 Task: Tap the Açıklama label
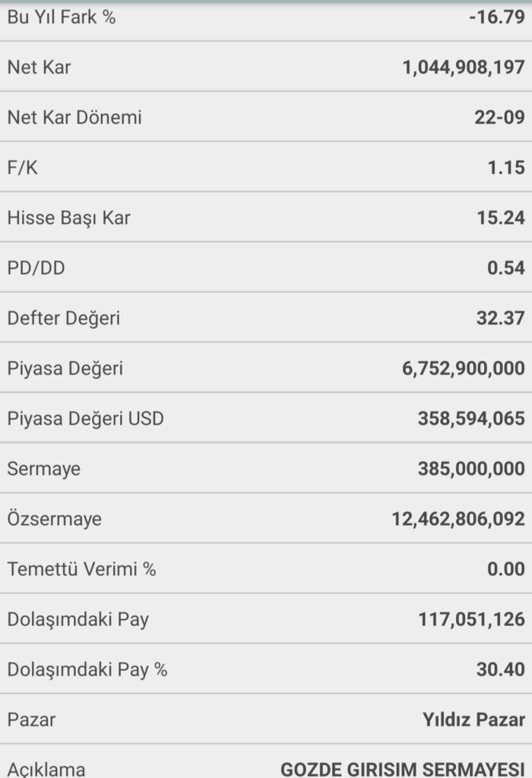tap(46, 769)
